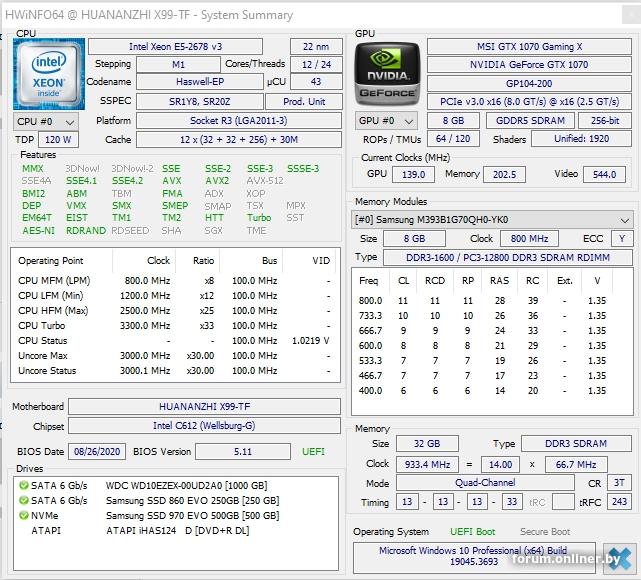
Task: Click the NVIDIA GeForce logo
Action: 387,74
